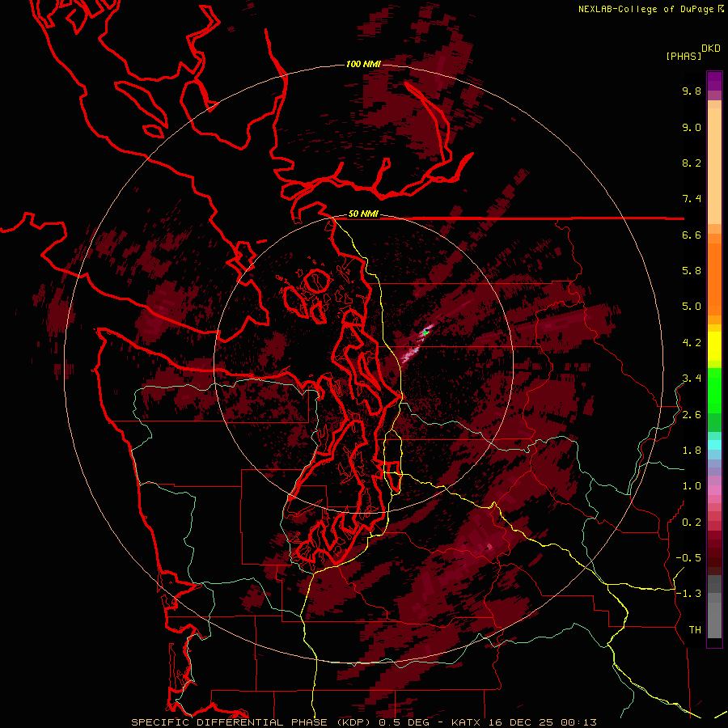Click the 100 NMI range ring label
This screenshot has width=728, height=728.
pyautogui.click(x=363, y=64)
